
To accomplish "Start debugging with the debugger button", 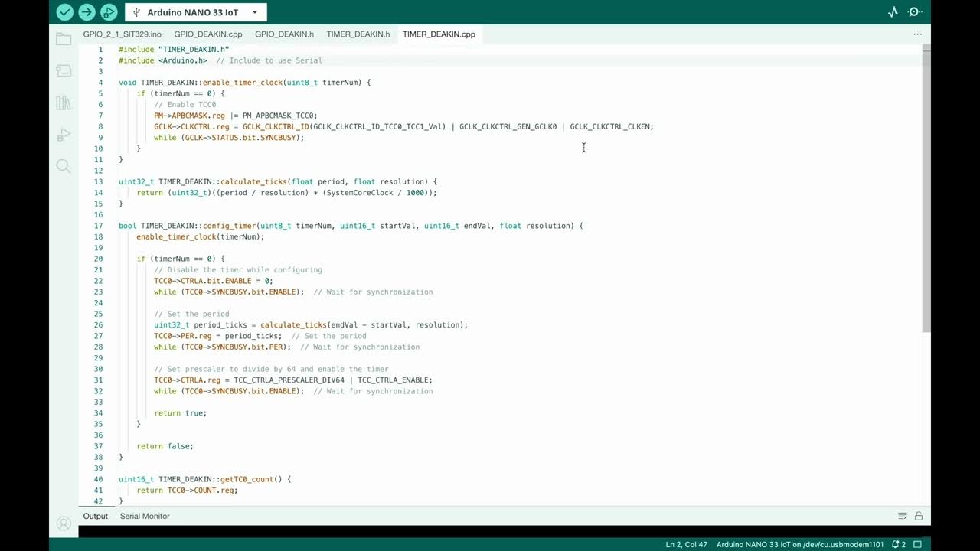I will (x=109, y=12).
